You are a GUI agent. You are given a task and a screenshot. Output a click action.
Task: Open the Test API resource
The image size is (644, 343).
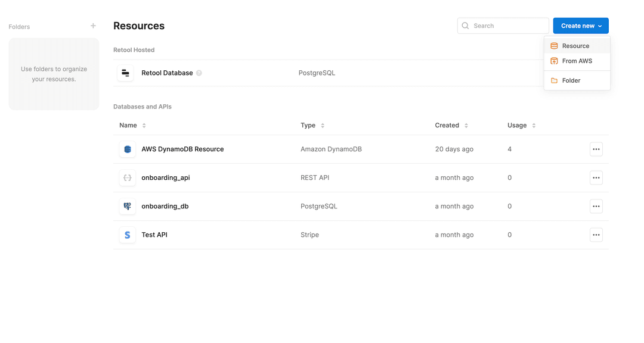(154, 235)
